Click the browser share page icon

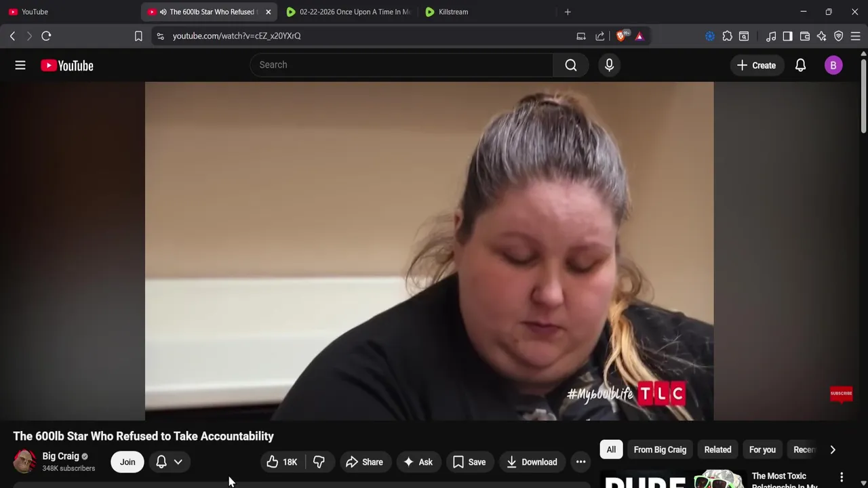click(600, 36)
